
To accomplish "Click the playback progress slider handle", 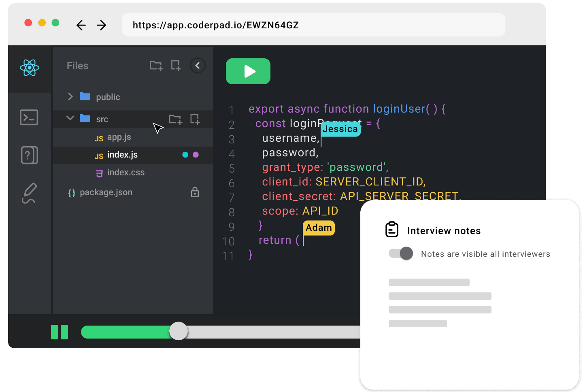I will tap(179, 331).
